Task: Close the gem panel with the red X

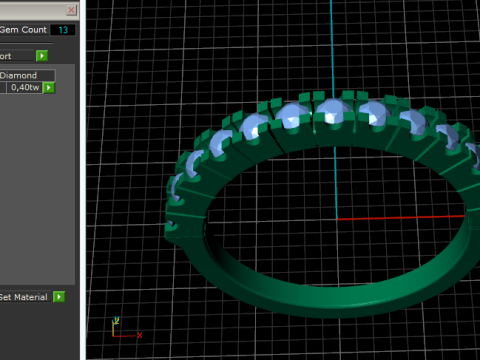Action: [x=71, y=10]
